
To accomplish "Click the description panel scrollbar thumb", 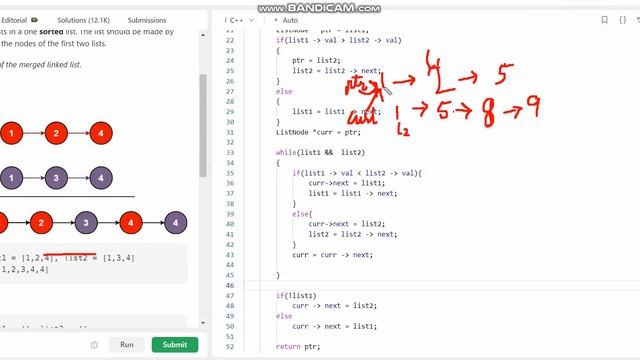I will [x=203, y=125].
